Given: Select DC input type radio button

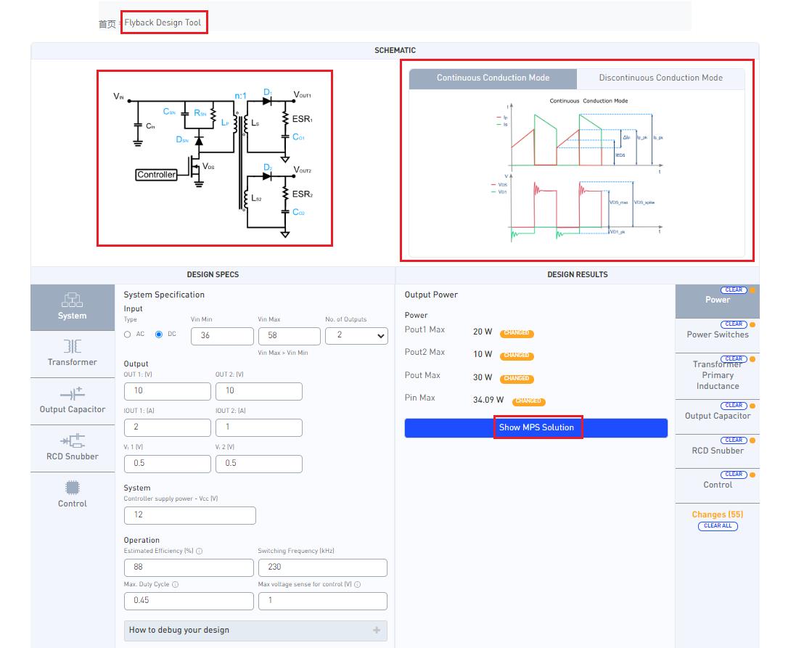Looking at the screenshot, I should coord(159,335).
